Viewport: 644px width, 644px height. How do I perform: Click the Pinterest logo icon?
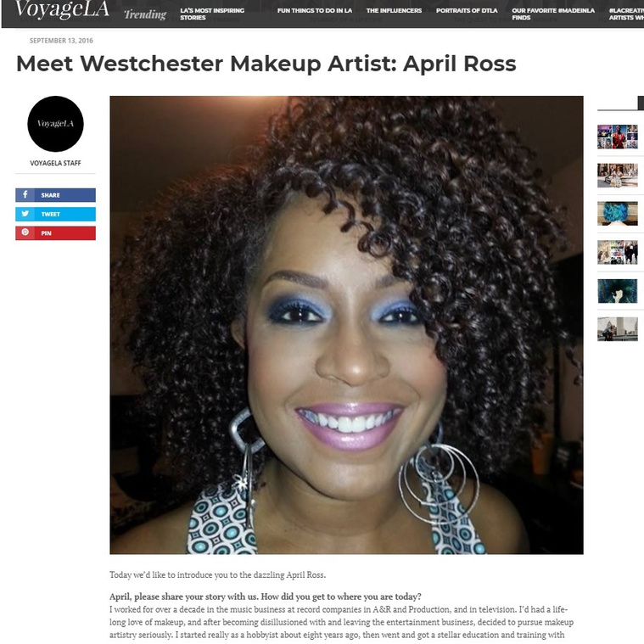25,232
